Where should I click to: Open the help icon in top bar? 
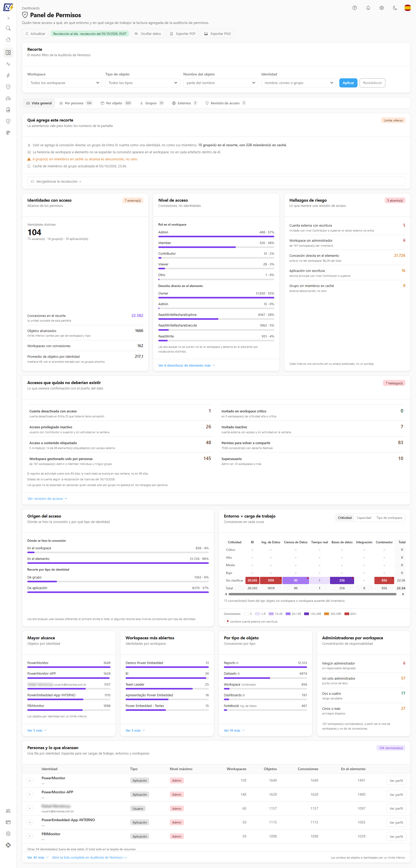coord(354,8)
